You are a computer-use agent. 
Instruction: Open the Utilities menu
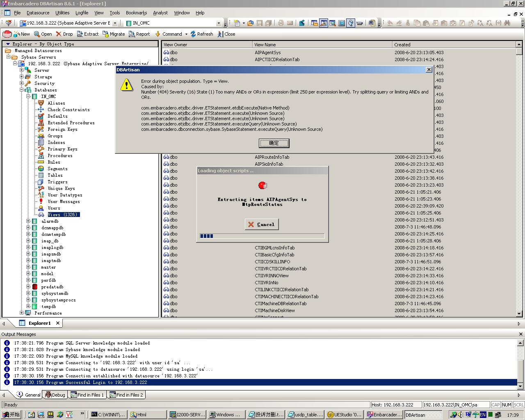coord(62,13)
